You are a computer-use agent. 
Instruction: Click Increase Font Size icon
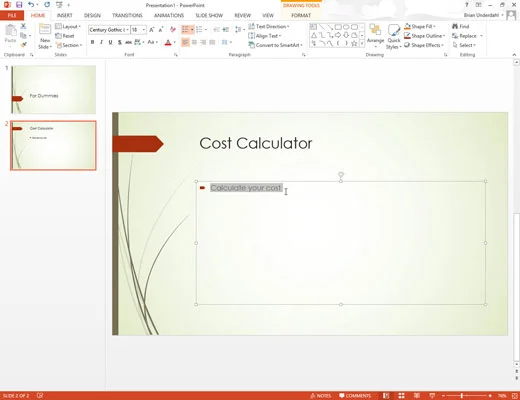coord(152,30)
